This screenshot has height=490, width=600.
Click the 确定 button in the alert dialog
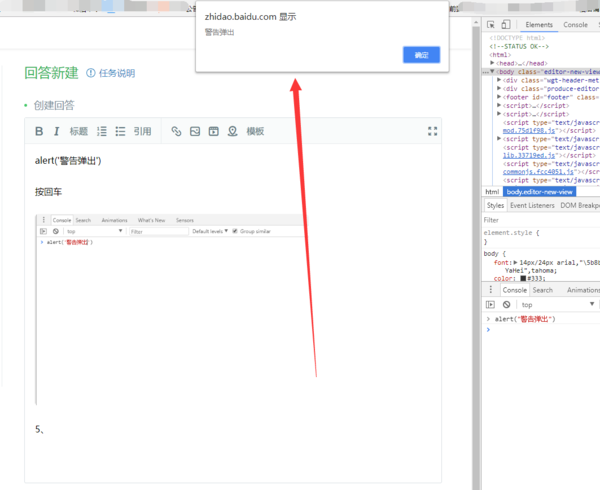point(421,55)
